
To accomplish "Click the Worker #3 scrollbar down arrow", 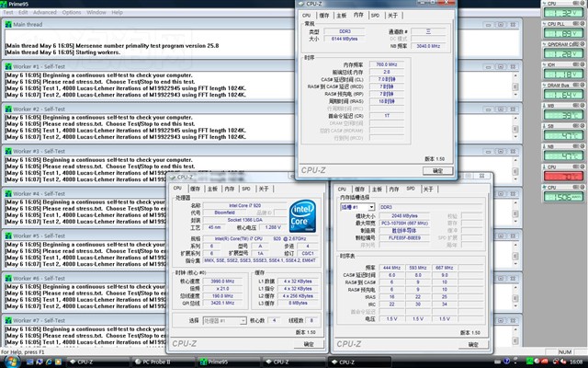I will pyautogui.click(x=515, y=179).
